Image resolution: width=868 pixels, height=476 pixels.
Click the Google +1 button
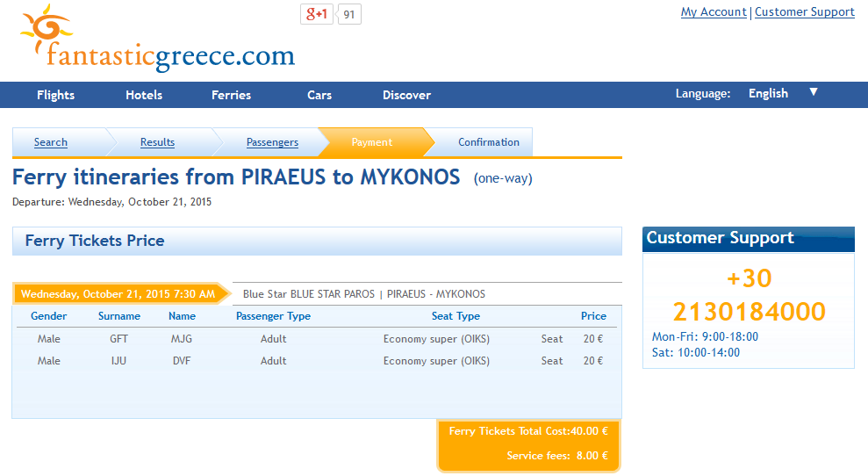(317, 14)
